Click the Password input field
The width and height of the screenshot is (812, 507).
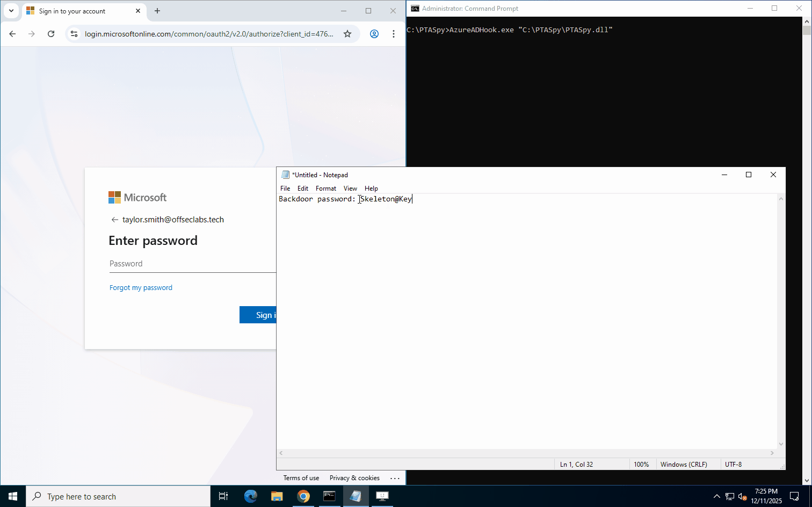point(191,264)
